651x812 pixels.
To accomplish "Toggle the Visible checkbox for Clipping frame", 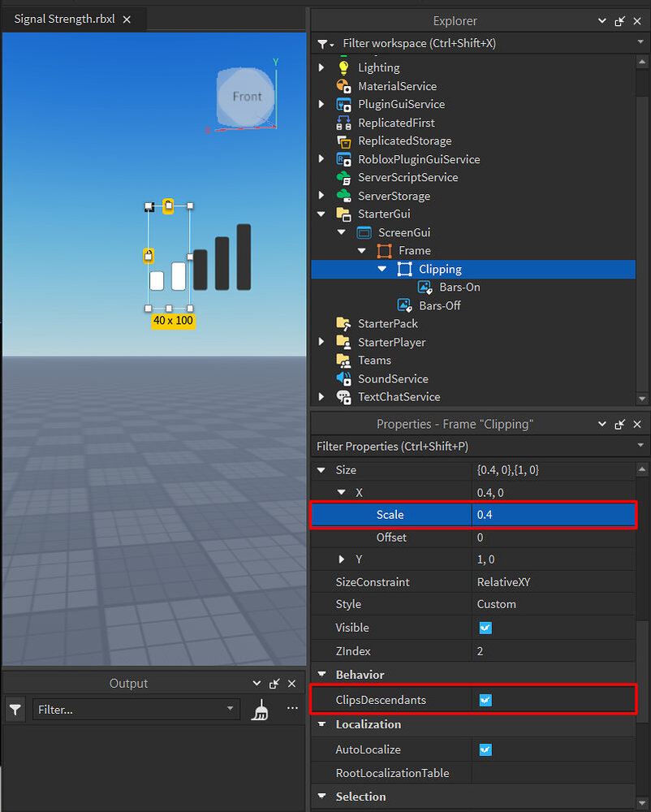I will pos(485,628).
